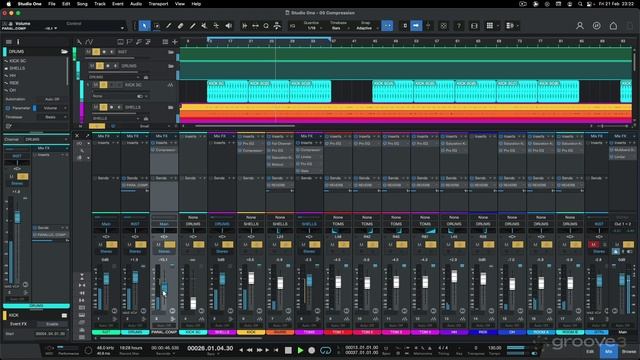Open the video player toolbar icon
This screenshot has height=360, width=640.
tap(474, 26)
